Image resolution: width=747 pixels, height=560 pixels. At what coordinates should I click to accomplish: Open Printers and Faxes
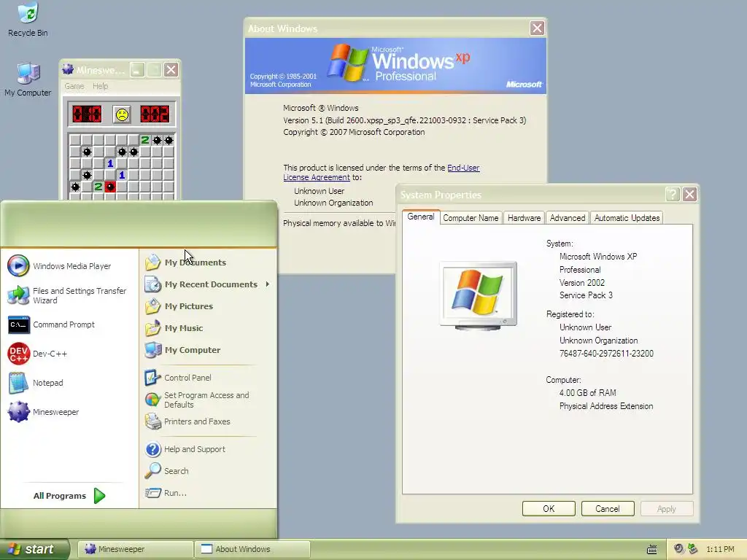pyautogui.click(x=187, y=421)
